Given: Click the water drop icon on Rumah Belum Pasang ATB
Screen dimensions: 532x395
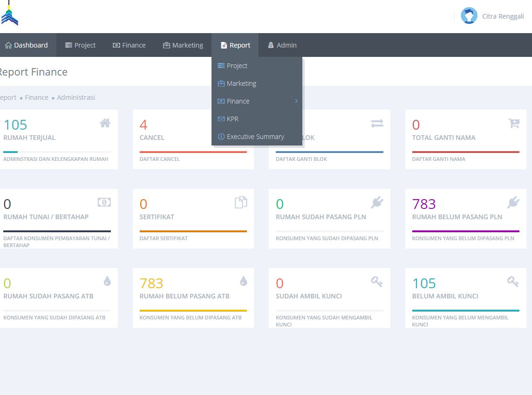Looking at the screenshot, I should tap(243, 281).
